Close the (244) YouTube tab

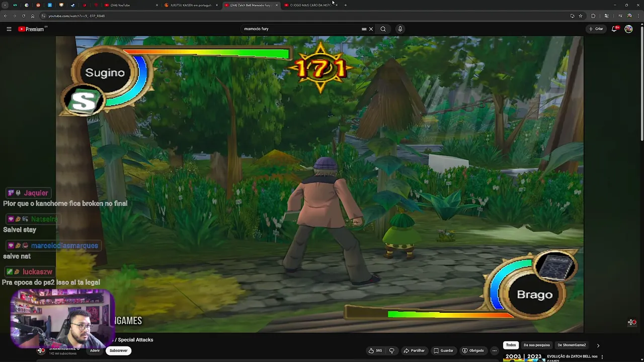(x=157, y=5)
